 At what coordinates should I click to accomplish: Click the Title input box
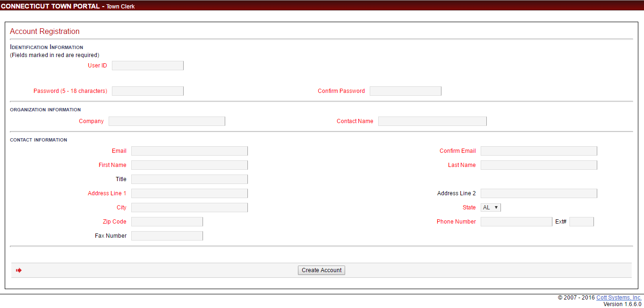tap(189, 179)
